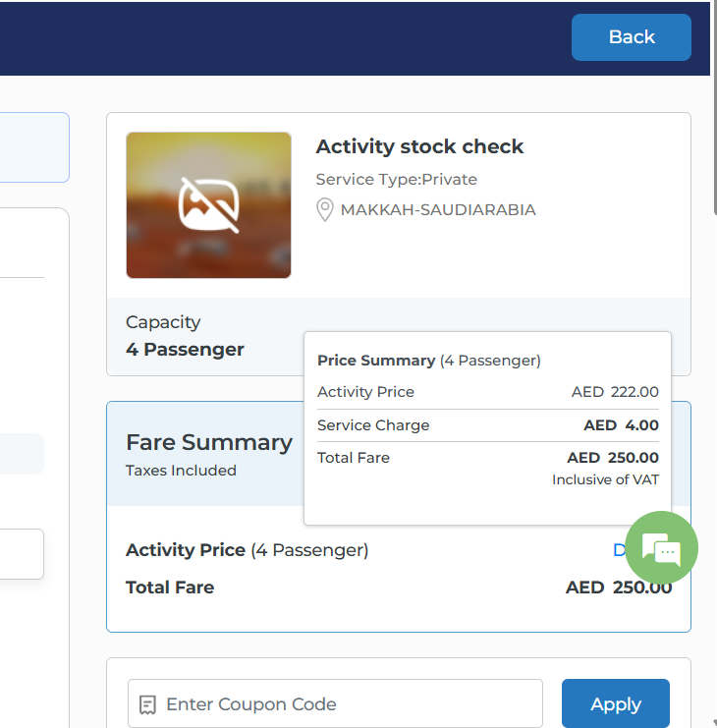717x728 pixels.
Task: Click the coupon ticket icon
Action: coord(148,704)
